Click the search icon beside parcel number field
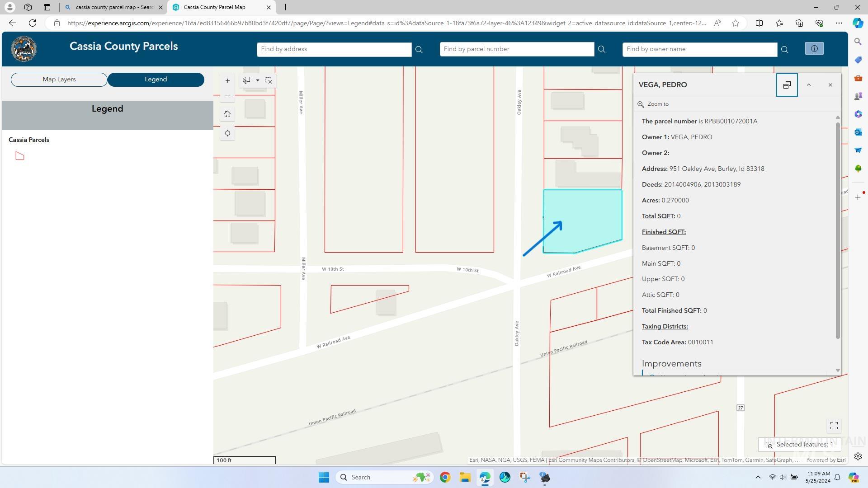The image size is (868, 488). (601, 49)
